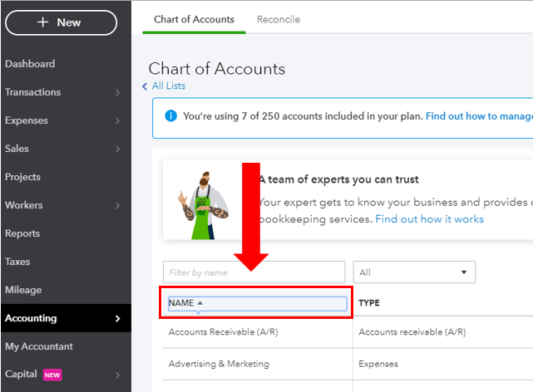Image resolution: width=533 pixels, height=392 pixels.
Task: Sort by the TYPE column header
Action: 369,303
